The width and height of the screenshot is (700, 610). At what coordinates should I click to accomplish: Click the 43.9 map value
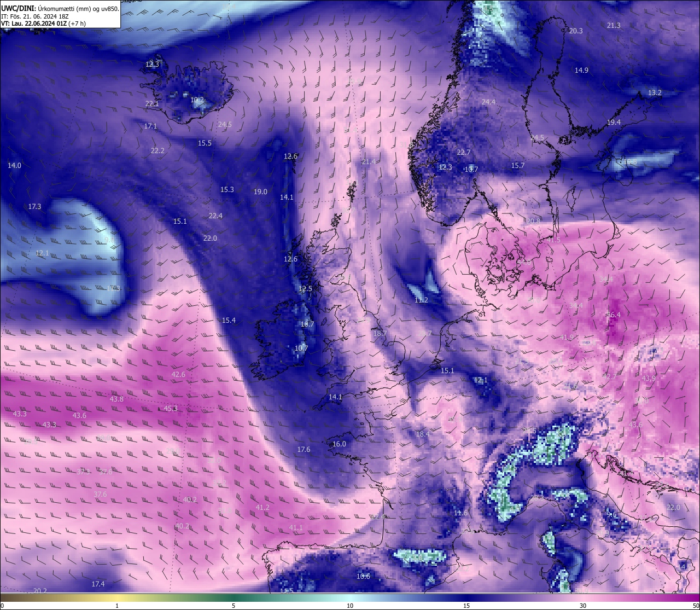pyautogui.click(x=649, y=379)
